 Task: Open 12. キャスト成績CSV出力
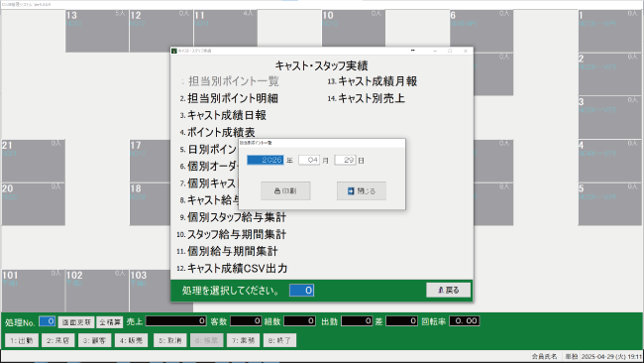(232, 269)
